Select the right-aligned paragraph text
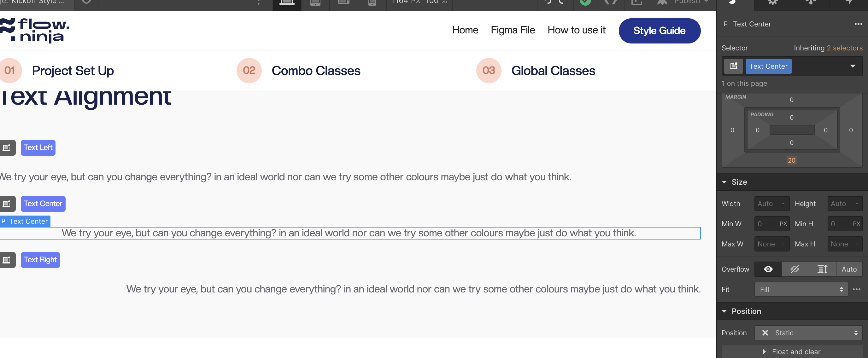The image size is (868, 358). coord(413,289)
